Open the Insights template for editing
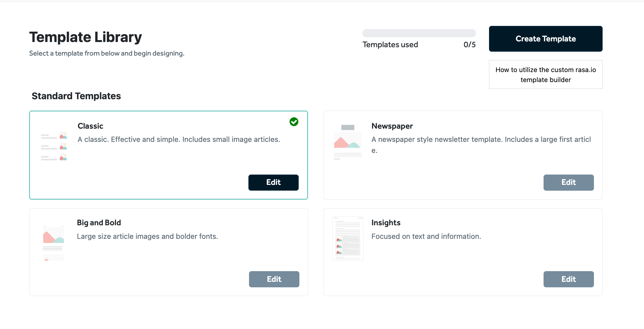 [568, 279]
